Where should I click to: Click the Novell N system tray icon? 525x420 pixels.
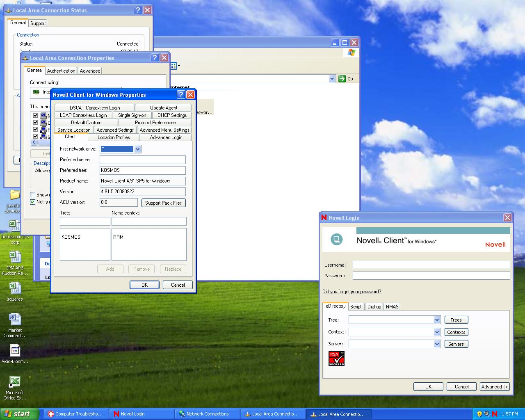pyautogui.click(x=494, y=414)
